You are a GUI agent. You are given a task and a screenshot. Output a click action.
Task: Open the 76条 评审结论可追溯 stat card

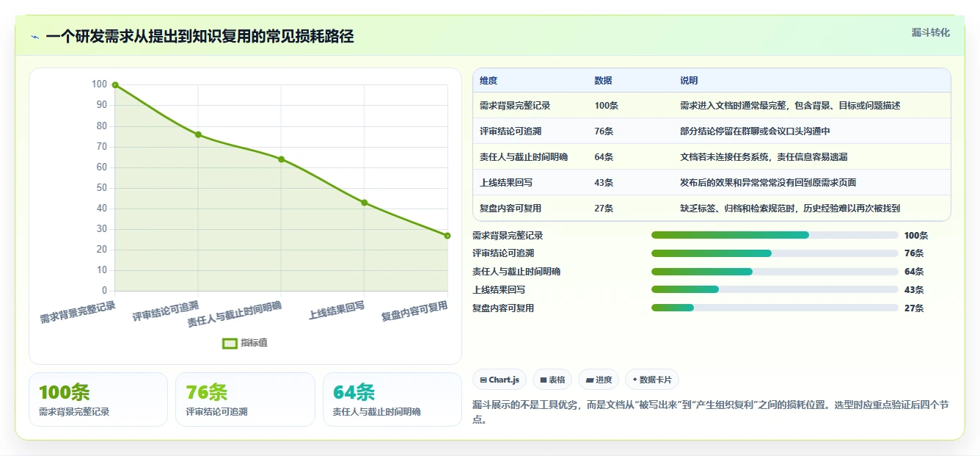(245, 399)
